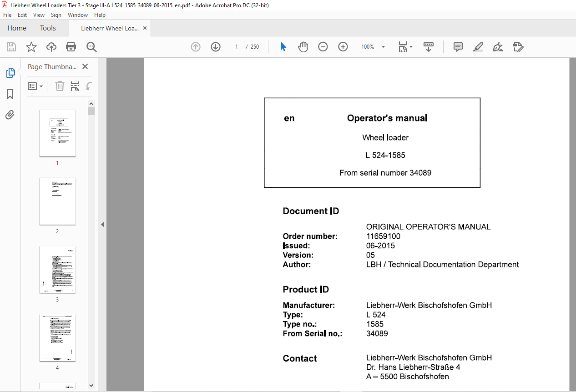Activate the Hand pan tool
Screen dimensions: 576x392
pyautogui.click(x=303, y=47)
